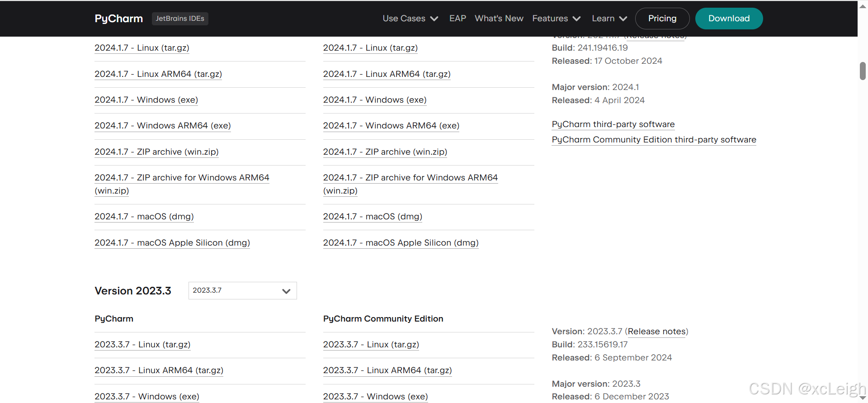The image size is (868, 403).
Task: Click the Pricing button
Action: click(x=662, y=19)
